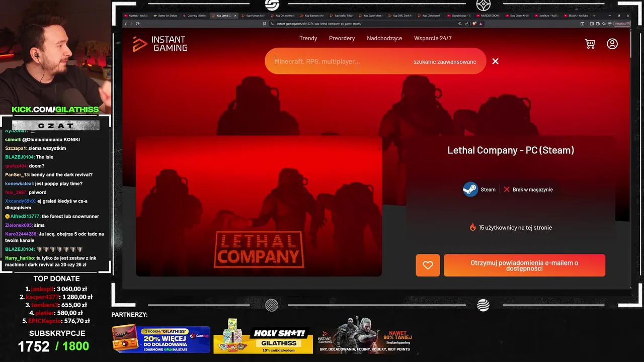Image resolution: width=644 pixels, height=362 pixels.
Task: Open the Trendy menu item
Action: pyautogui.click(x=308, y=38)
